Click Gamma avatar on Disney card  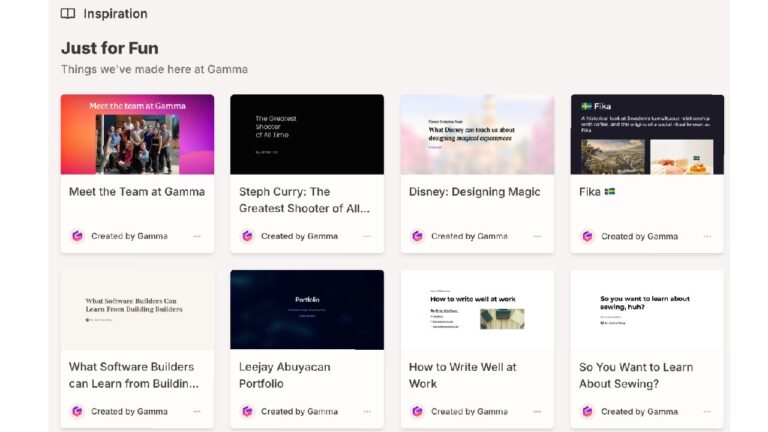(417, 236)
